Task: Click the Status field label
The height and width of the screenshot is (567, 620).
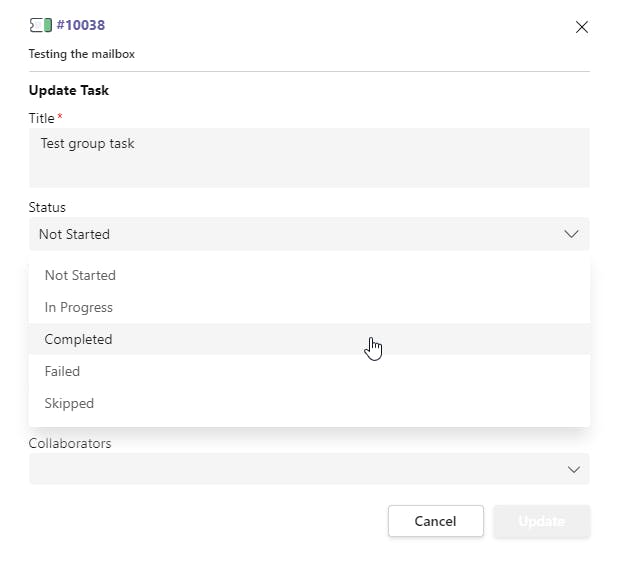Action: 47,207
